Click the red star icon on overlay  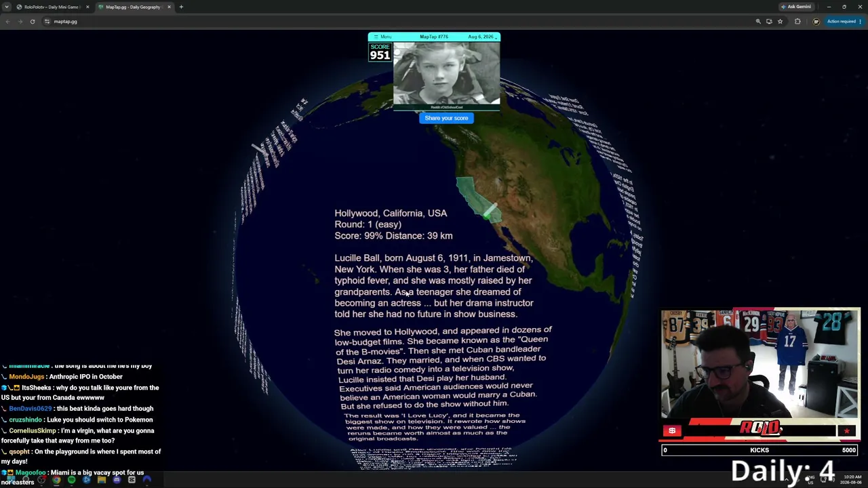coord(846,430)
